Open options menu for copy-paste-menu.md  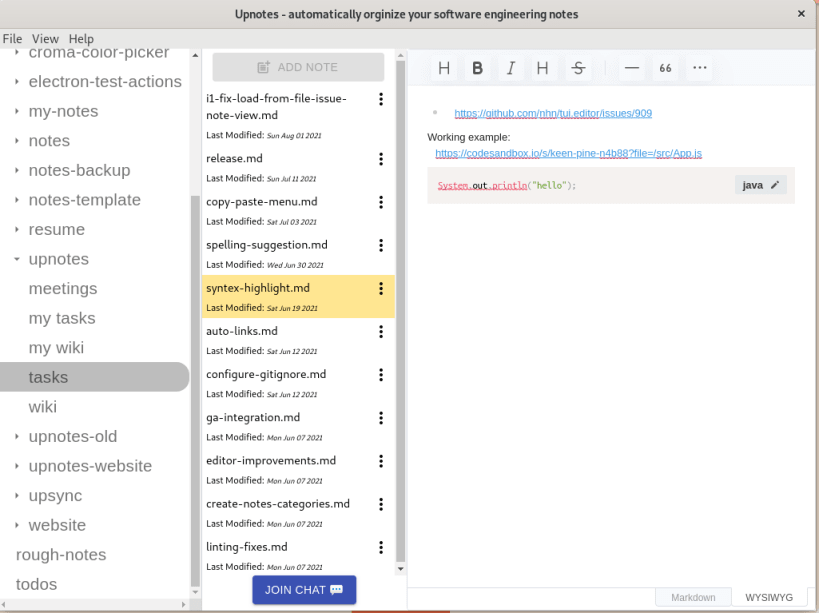pyautogui.click(x=381, y=202)
